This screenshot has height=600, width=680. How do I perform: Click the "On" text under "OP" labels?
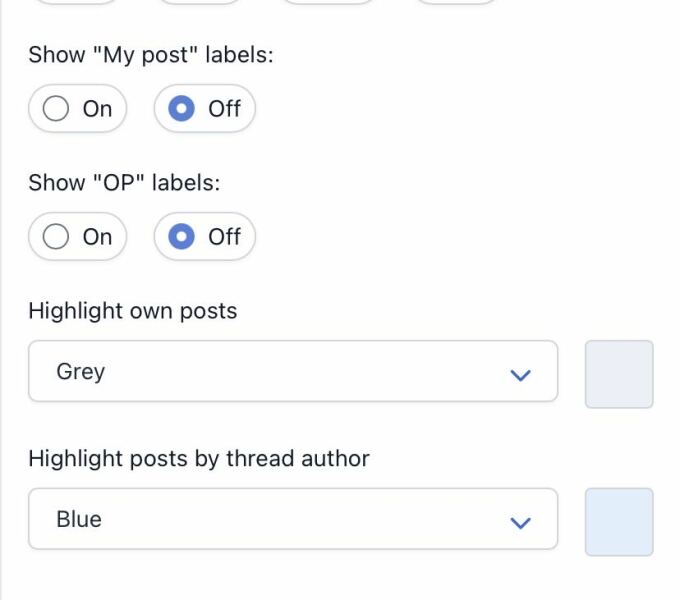(x=97, y=237)
